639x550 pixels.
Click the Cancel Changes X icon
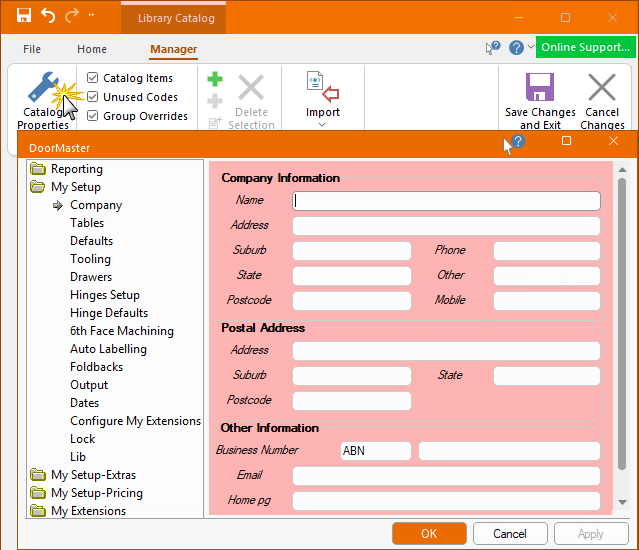pos(602,87)
